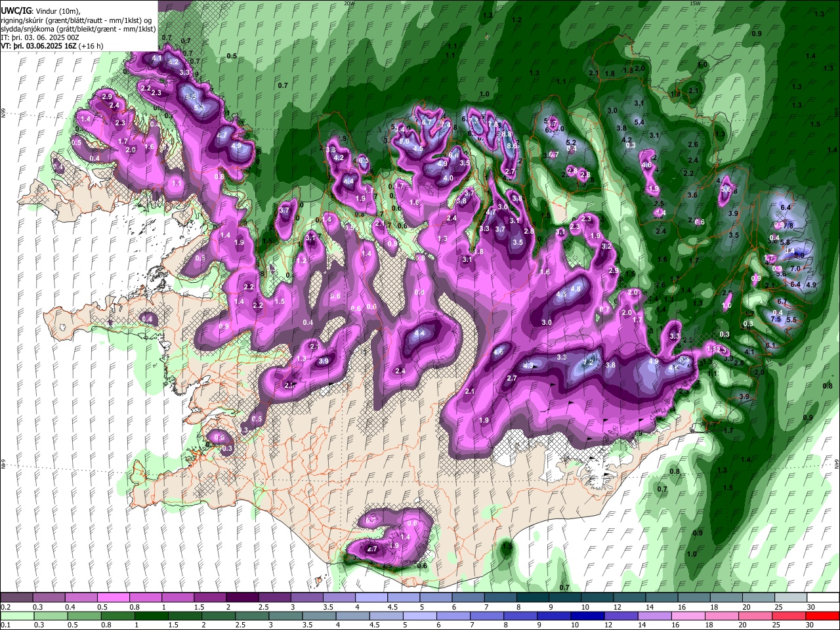This screenshot has width=840, height=630.
Task: Click the 5.4 precipitation value in the northeast
Action: click(x=639, y=122)
